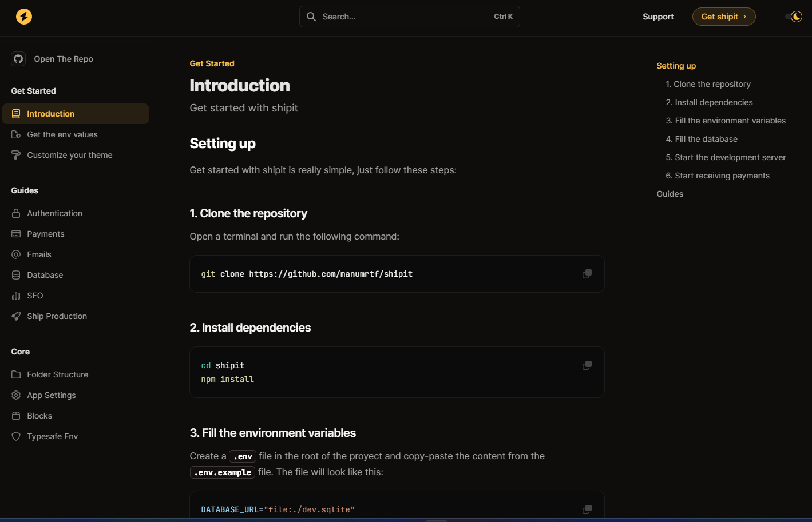Click the database cylinder icon
This screenshot has width=812, height=522.
click(16, 275)
